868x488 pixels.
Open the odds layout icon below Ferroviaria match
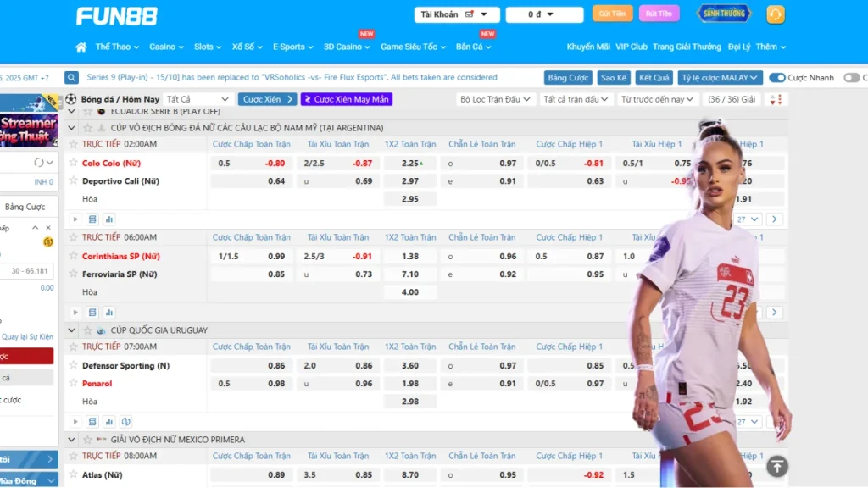point(91,312)
